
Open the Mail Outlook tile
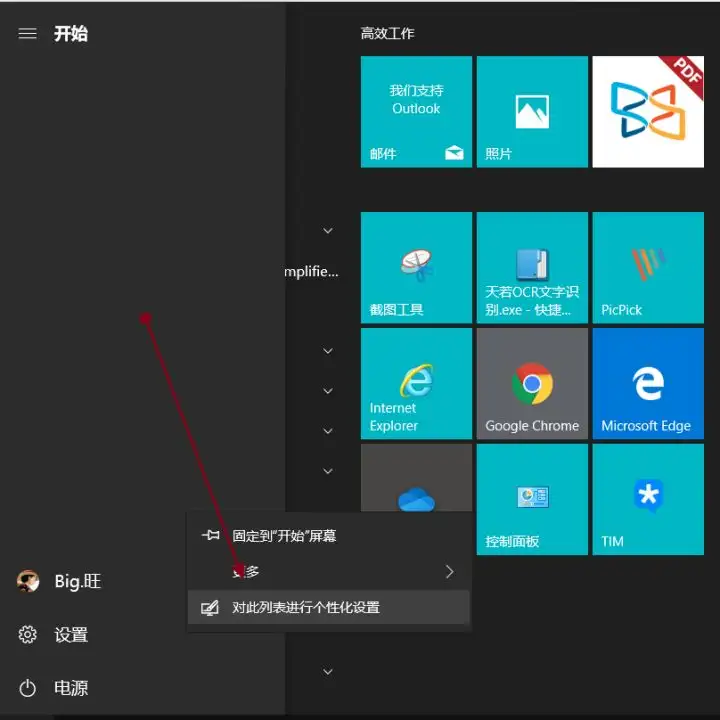coord(416,112)
